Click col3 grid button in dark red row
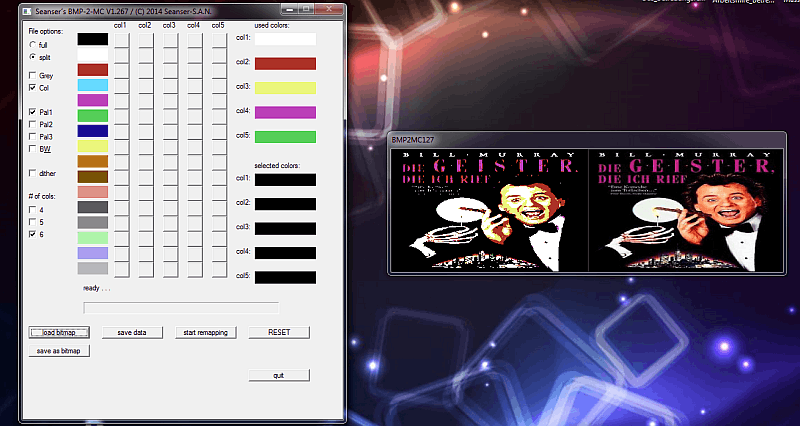Screen dimensions: 800x426 tap(170, 71)
